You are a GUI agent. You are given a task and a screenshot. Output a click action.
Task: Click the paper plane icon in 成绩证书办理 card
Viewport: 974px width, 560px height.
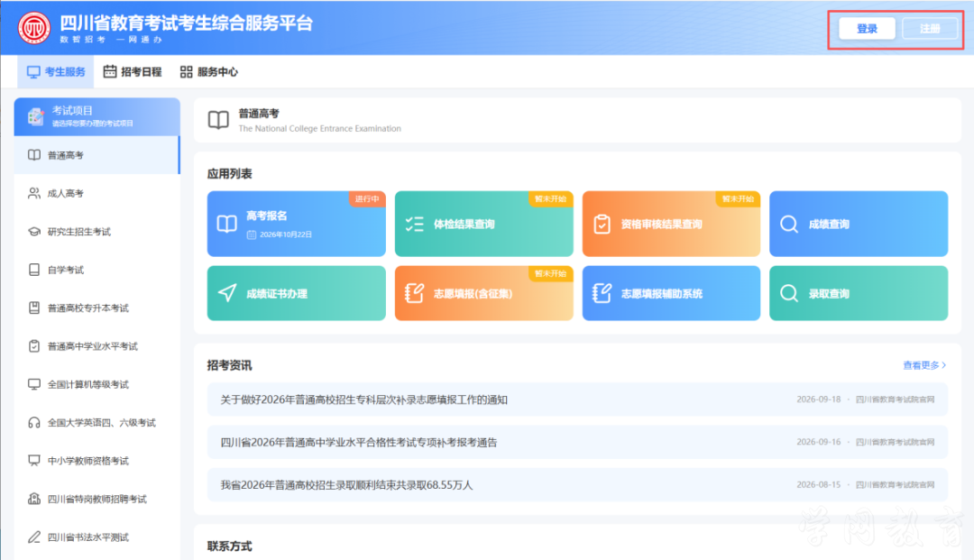click(x=227, y=293)
